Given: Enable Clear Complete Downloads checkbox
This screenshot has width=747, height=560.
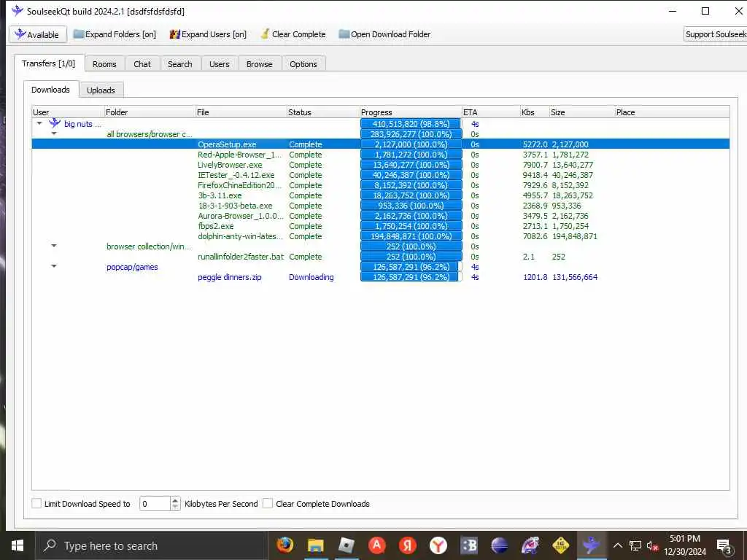Looking at the screenshot, I should click(268, 503).
